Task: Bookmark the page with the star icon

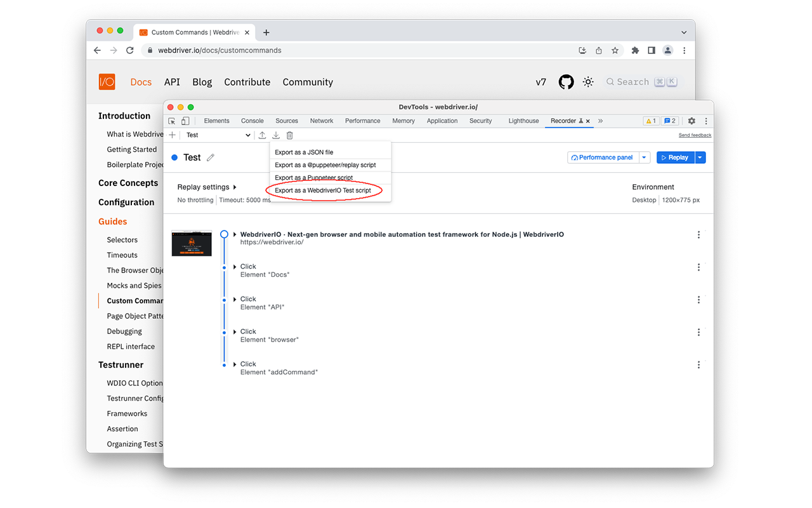Action: click(615, 50)
